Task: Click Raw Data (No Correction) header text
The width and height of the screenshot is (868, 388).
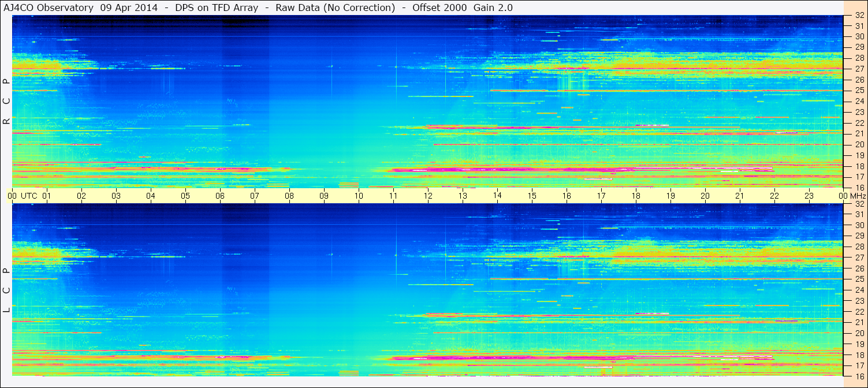Action: [335, 8]
